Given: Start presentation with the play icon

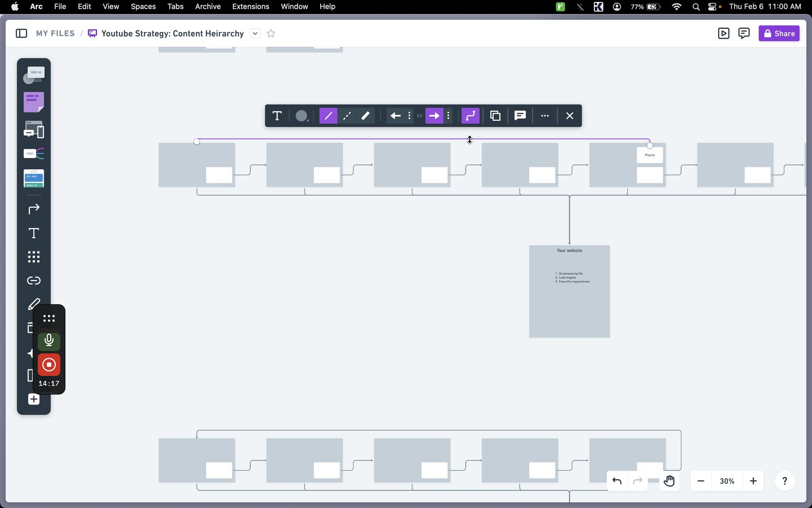Looking at the screenshot, I should pyautogui.click(x=724, y=34).
